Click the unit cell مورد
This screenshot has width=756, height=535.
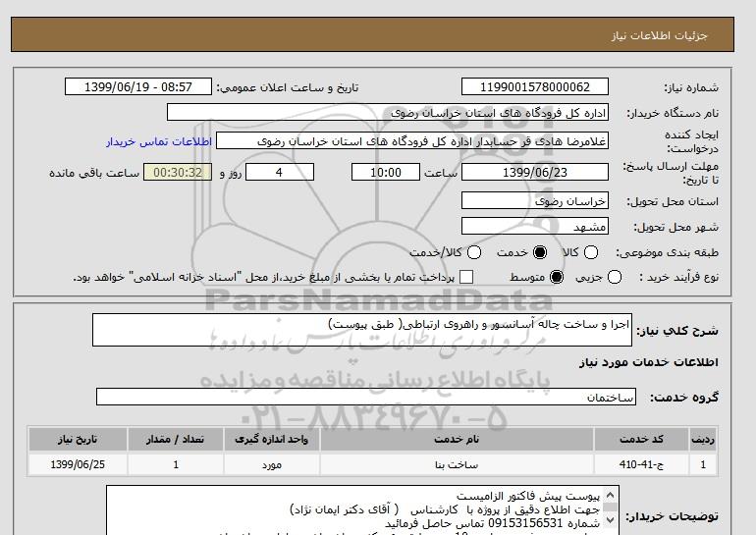point(271,464)
